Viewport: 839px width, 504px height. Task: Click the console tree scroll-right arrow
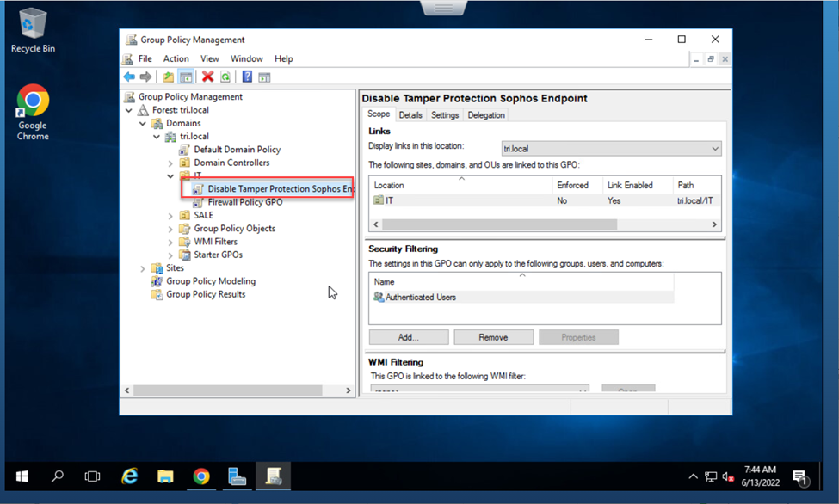349,390
